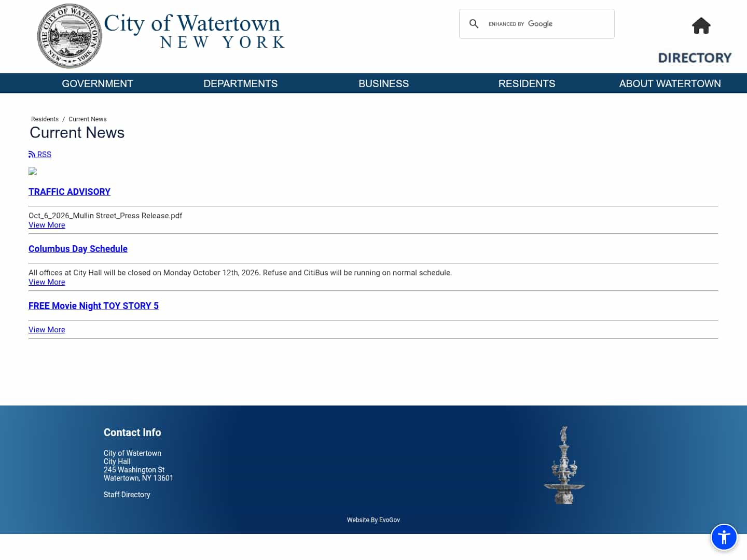Open the DEPARTMENTS menu
This screenshot has width=747, height=560.
point(241,83)
